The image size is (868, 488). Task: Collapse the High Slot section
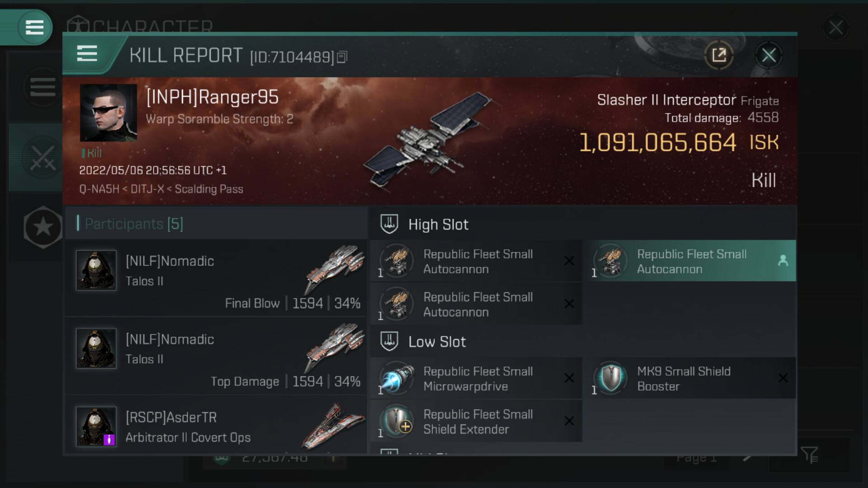(389, 224)
